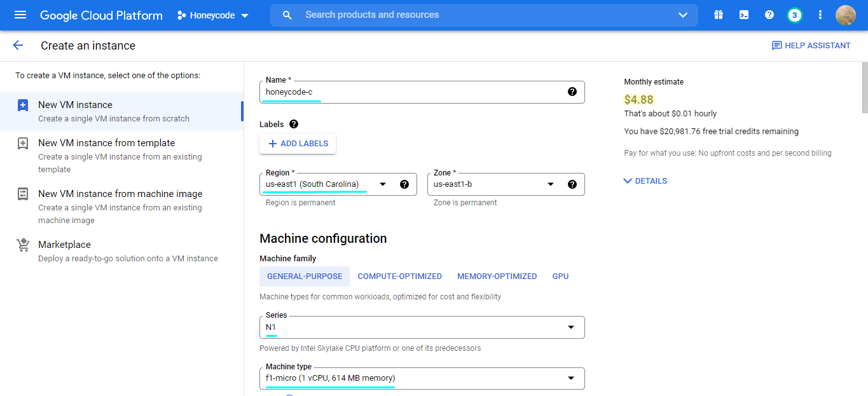
Task: Expand the Machine type f1-micro dropdown
Action: click(570, 378)
